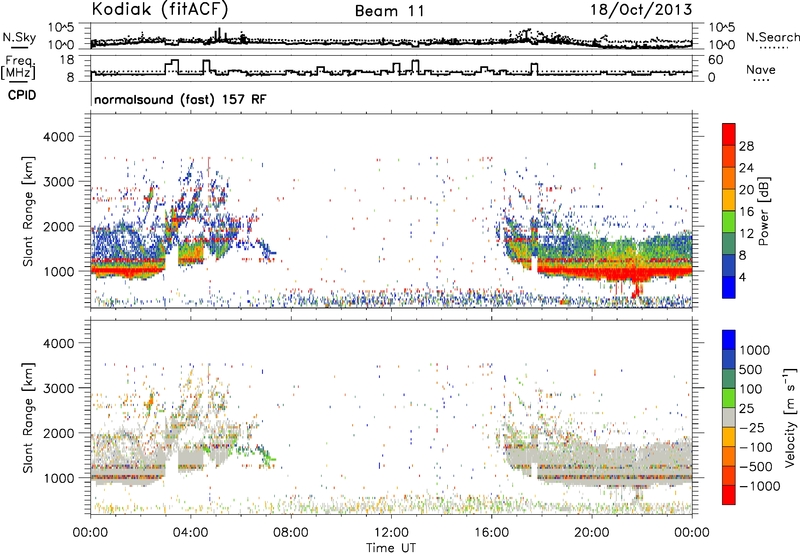The width and height of the screenshot is (800, 554).
Task: Click the -1000 tick on Velocity colorbar
Action: click(x=759, y=486)
